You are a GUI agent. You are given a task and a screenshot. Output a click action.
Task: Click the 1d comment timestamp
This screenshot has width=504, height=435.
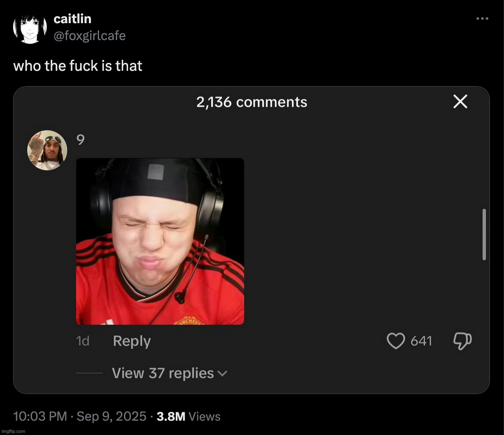point(83,341)
